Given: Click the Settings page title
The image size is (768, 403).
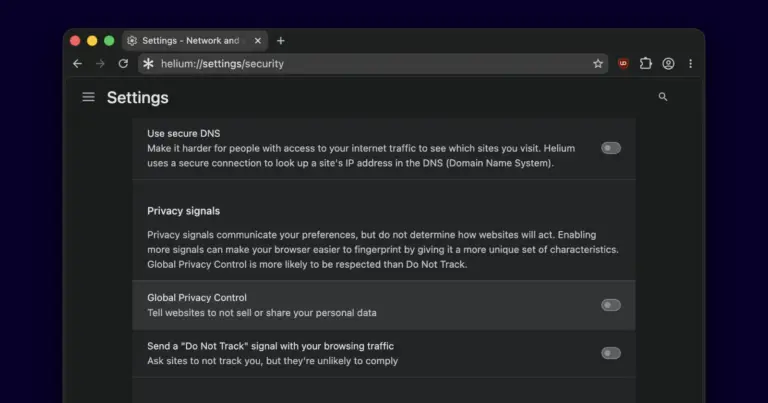Looking at the screenshot, I should 138,97.
